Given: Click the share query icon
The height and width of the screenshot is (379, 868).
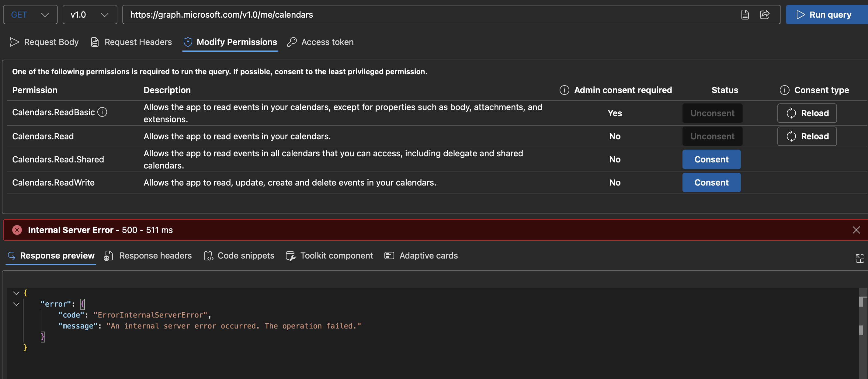Looking at the screenshot, I should 765,15.
